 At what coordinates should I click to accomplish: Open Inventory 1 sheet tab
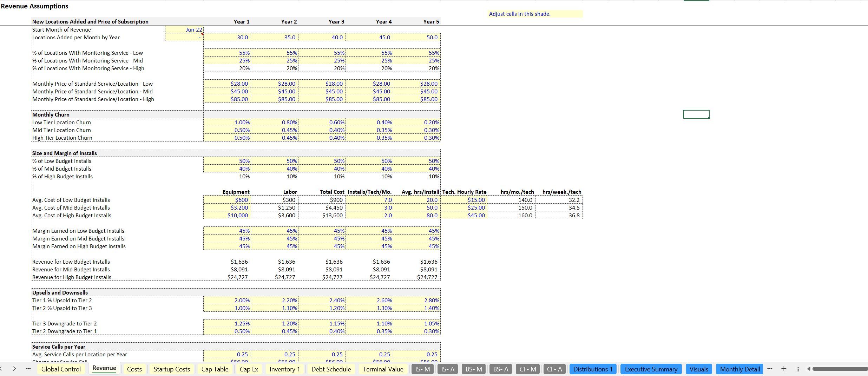[285, 369]
